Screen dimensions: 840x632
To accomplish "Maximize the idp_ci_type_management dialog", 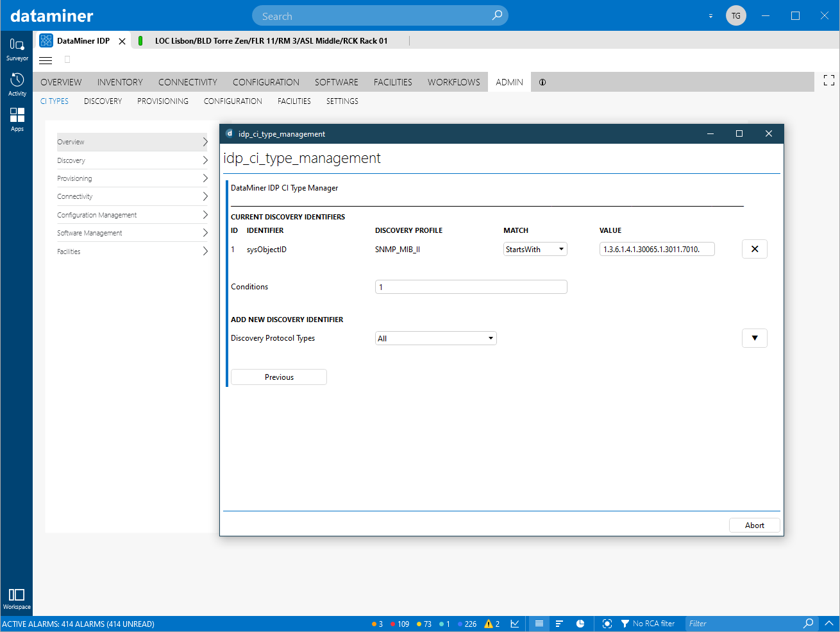I will click(x=739, y=133).
